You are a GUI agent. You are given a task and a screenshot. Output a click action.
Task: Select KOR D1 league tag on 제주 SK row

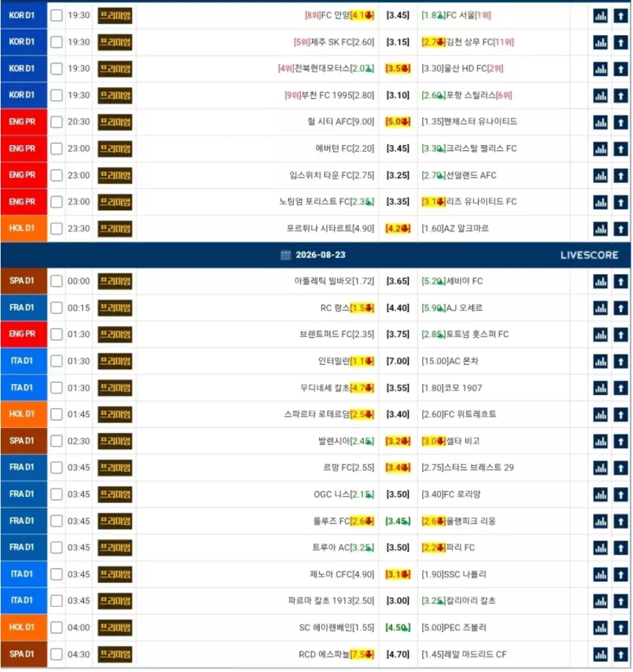click(x=23, y=43)
